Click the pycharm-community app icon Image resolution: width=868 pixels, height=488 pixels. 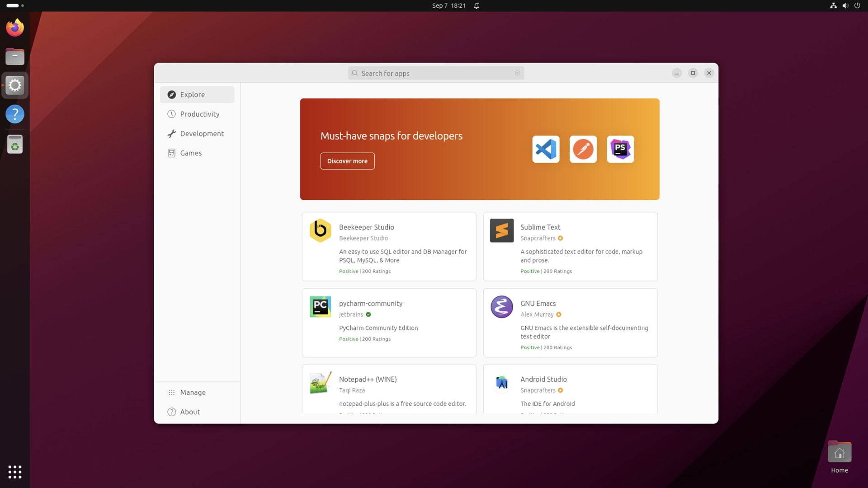(x=320, y=306)
